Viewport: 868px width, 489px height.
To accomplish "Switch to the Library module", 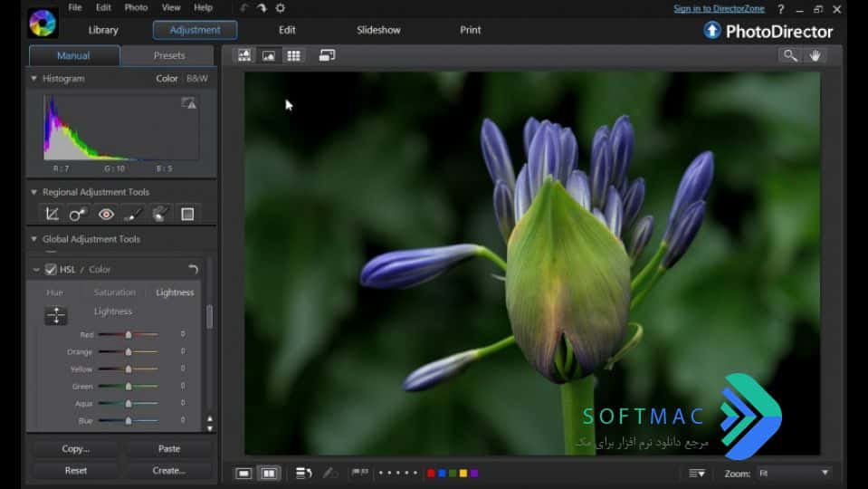I will pyautogui.click(x=103, y=31).
